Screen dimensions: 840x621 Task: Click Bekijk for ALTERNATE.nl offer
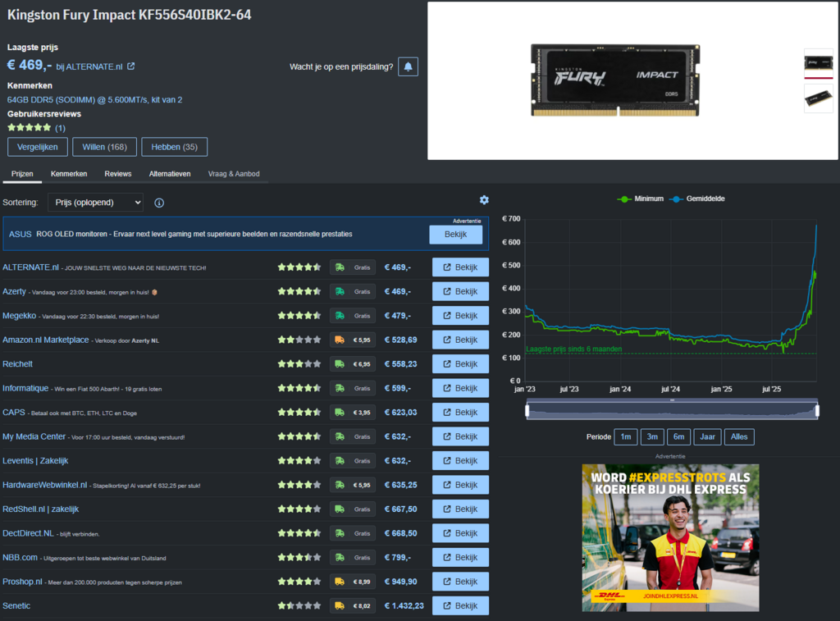[461, 267]
